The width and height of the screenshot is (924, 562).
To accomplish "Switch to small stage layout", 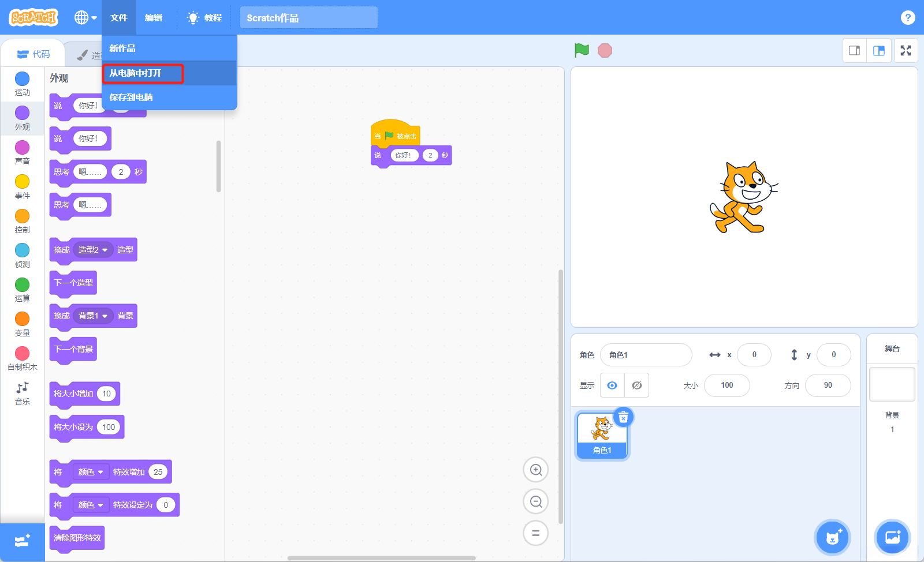I will (855, 51).
